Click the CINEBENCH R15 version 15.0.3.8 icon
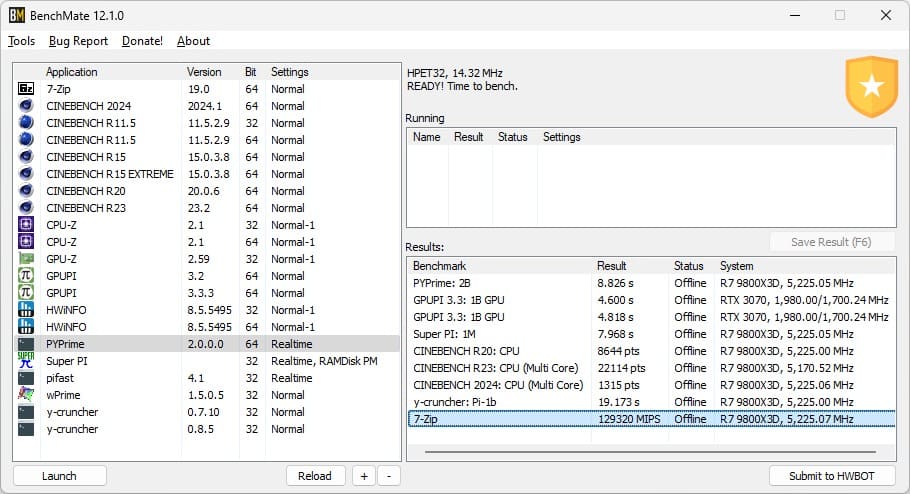Viewport: 910px width, 494px height. pyautogui.click(x=26, y=157)
